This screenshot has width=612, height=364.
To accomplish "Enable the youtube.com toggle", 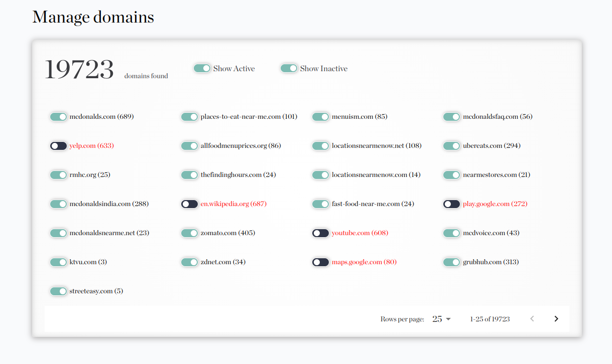I will tap(320, 233).
